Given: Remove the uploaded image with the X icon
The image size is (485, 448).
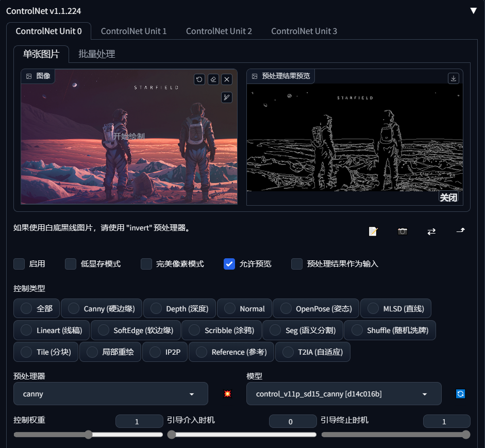Looking at the screenshot, I should (227, 79).
